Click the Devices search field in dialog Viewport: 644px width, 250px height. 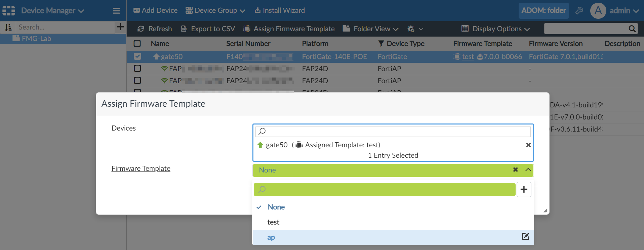point(393,131)
